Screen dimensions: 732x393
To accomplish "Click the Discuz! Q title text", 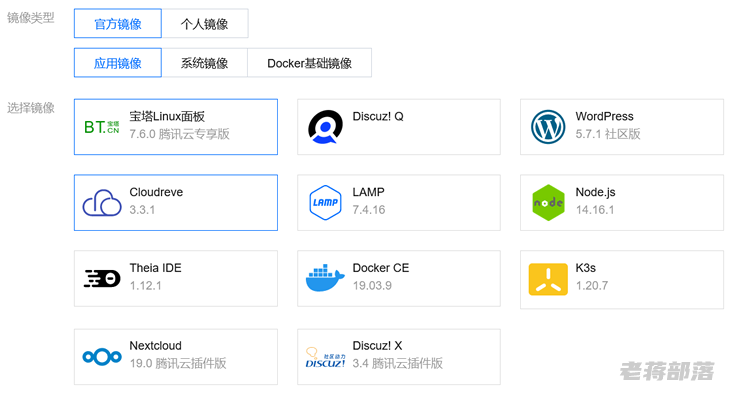I will click(378, 116).
